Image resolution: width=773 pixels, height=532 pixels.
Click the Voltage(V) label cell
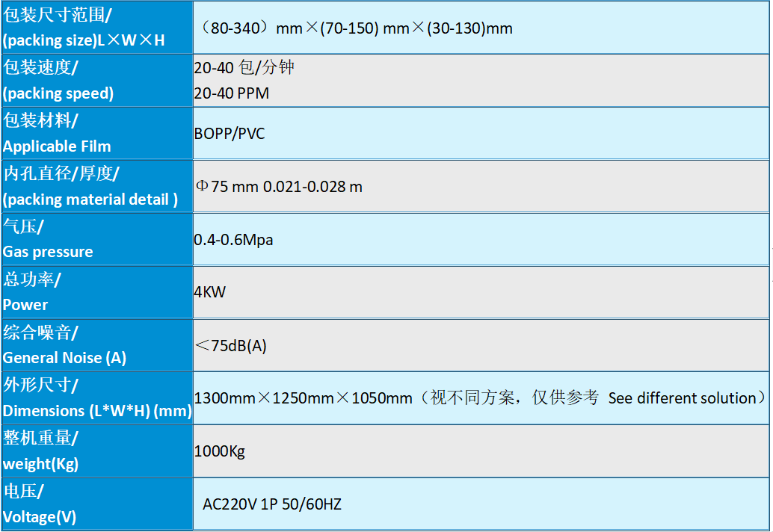point(96,504)
